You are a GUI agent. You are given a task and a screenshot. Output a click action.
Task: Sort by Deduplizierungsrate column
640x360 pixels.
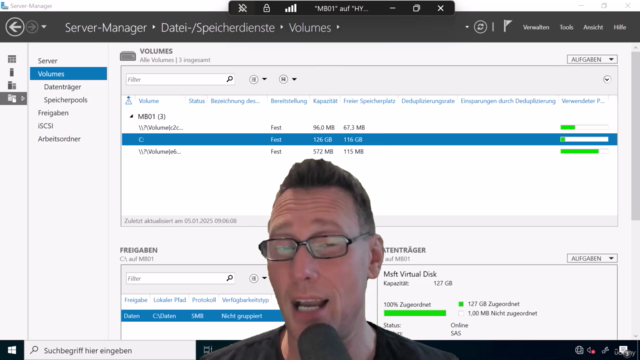[x=428, y=101]
